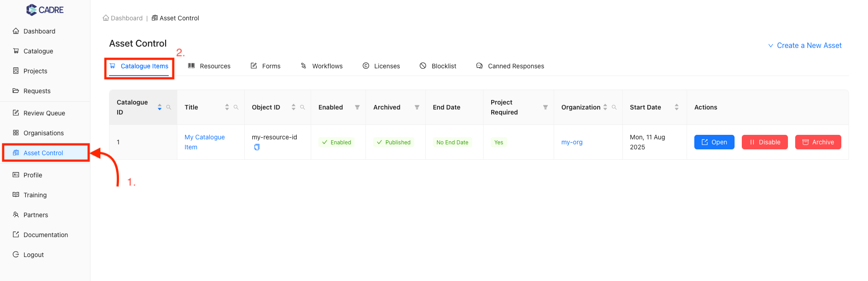Click the Archive button
Image resolution: width=868 pixels, height=281 pixels.
pos(818,142)
